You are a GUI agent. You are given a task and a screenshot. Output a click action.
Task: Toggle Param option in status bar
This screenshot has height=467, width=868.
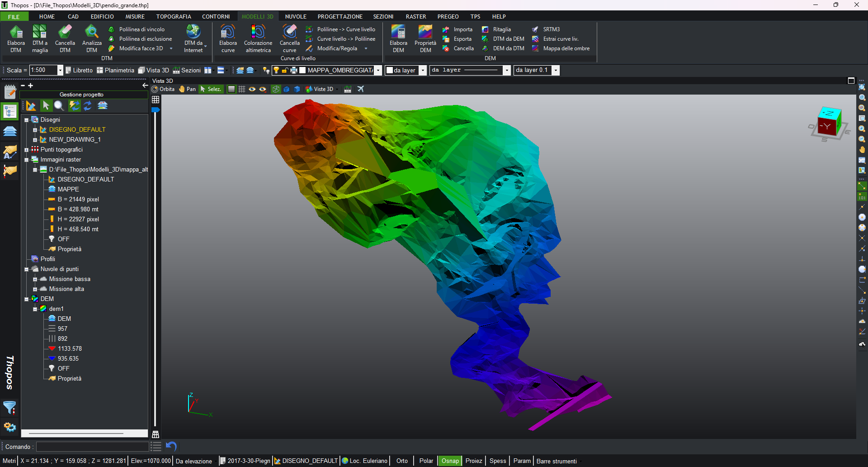522,461
